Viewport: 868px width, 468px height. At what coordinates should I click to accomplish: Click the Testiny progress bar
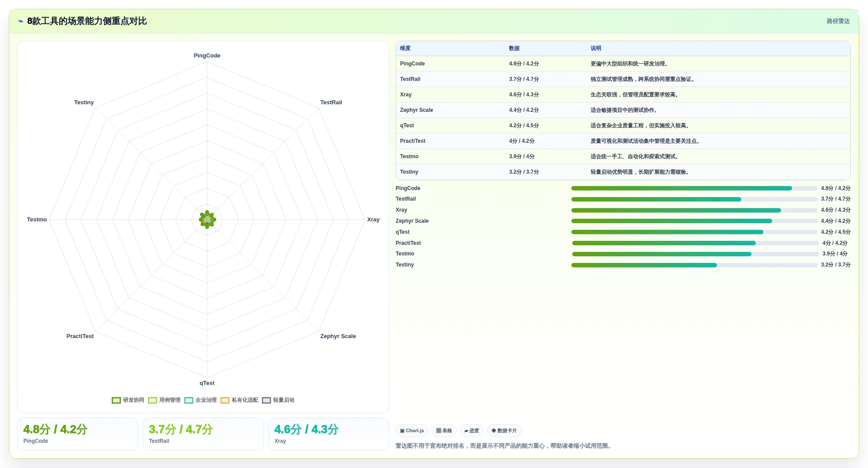coord(694,265)
